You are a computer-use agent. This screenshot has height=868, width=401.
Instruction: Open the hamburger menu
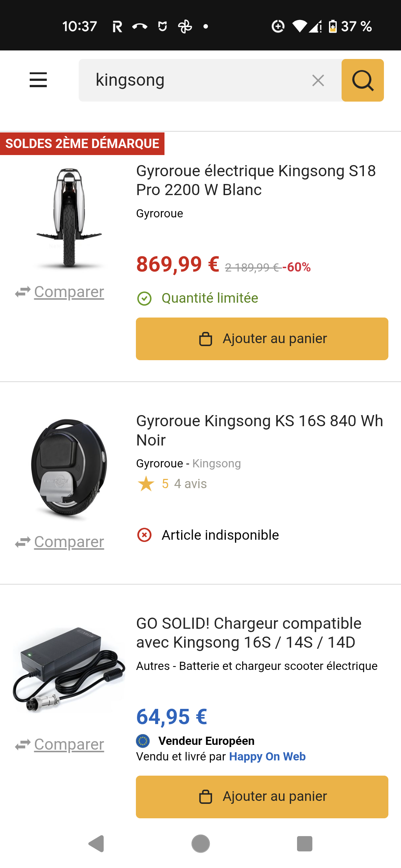click(x=38, y=80)
